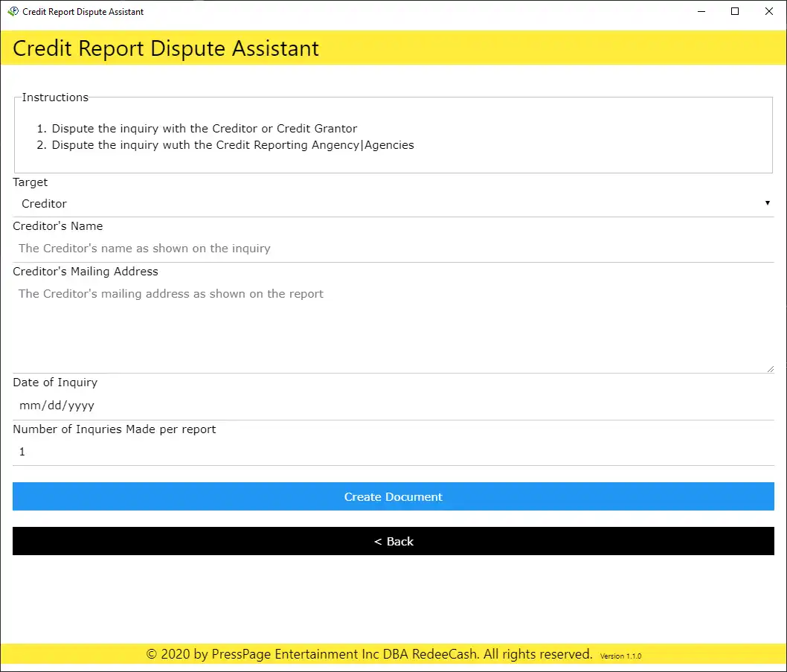Click the 'Creditor's Mailing Address' label
The image size is (787, 672).
pyautogui.click(x=86, y=271)
